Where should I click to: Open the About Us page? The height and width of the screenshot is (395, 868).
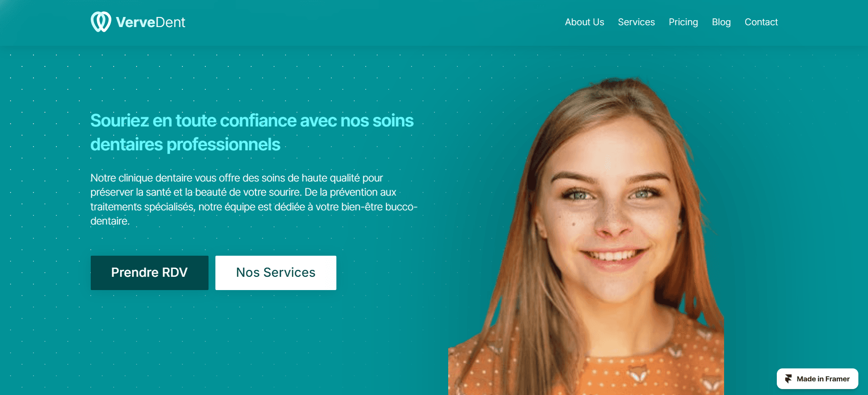tap(584, 22)
